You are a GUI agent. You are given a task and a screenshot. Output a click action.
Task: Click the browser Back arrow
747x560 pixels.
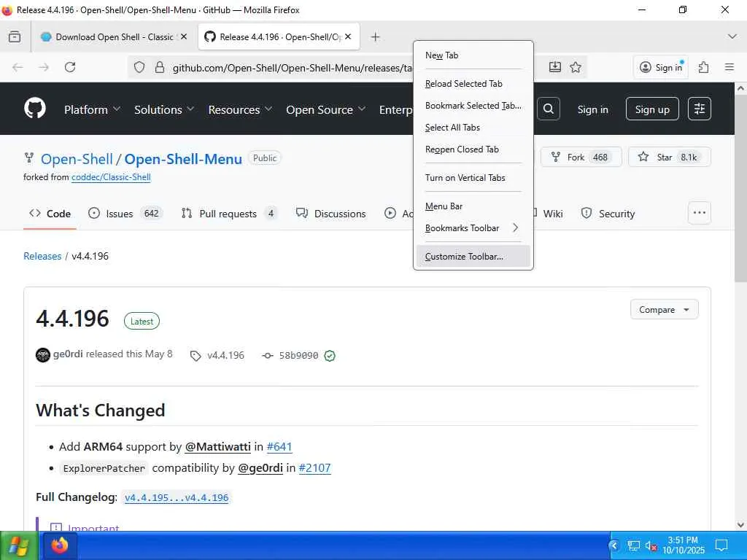pos(18,67)
